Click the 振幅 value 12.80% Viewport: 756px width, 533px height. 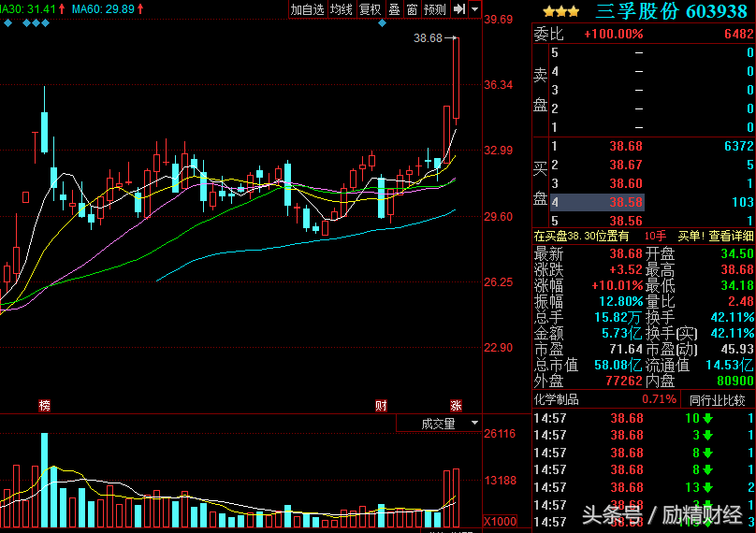tap(621, 301)
